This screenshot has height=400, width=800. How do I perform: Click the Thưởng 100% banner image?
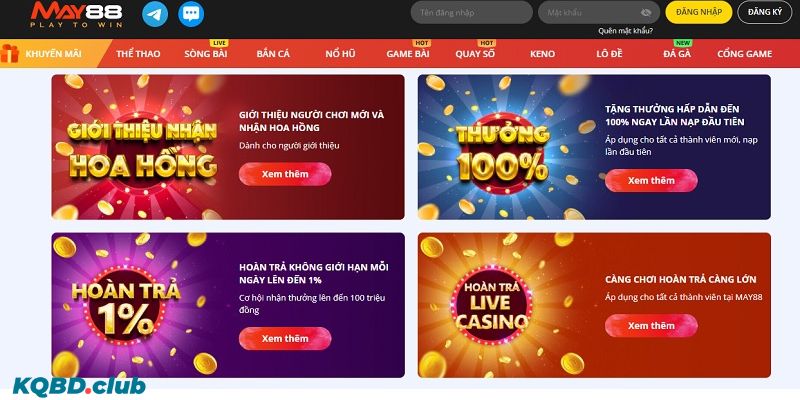coord(503,147)
